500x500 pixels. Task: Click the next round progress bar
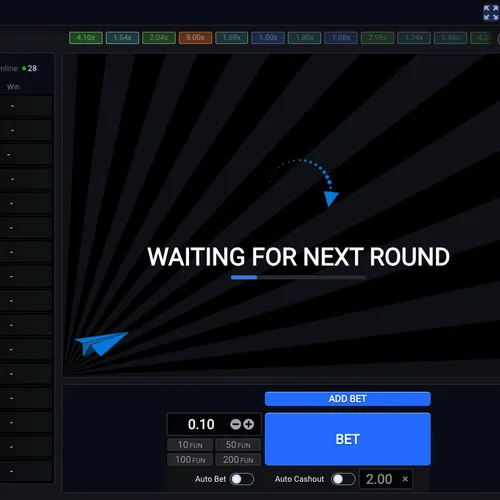click(x=298, y=277)
